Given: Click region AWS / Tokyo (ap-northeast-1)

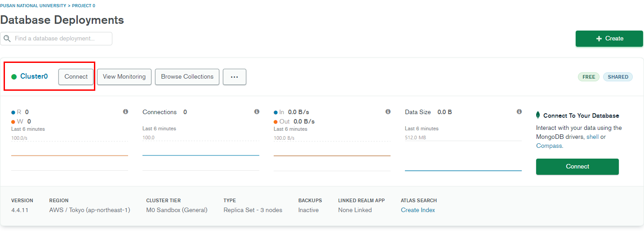Looking at the screenshot, I should (90, 210).
